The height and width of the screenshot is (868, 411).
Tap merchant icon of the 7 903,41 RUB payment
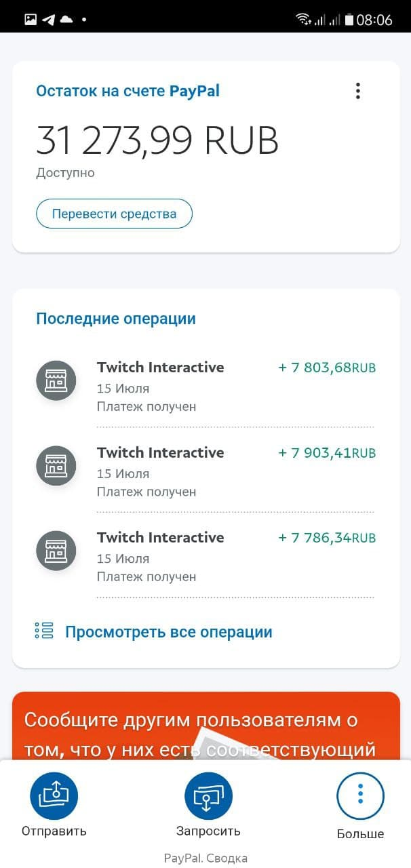tap(56, 465)
